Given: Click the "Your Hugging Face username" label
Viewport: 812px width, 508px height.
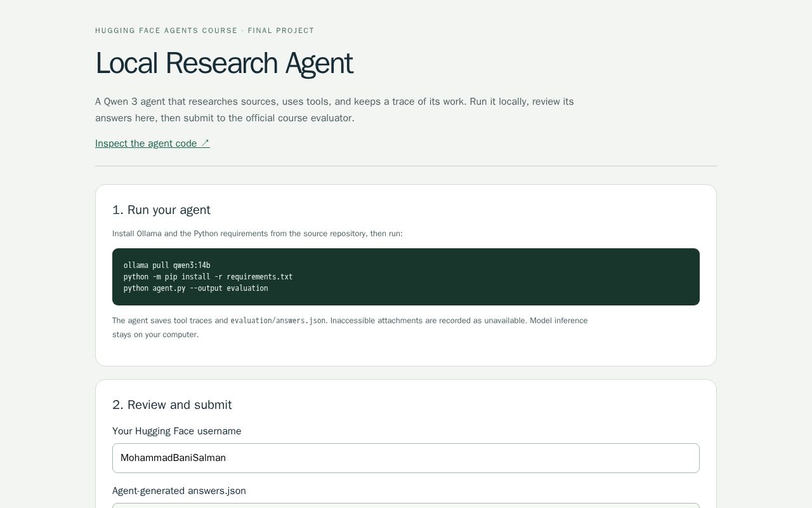Looking at the screenshot, I should point(177,431).
